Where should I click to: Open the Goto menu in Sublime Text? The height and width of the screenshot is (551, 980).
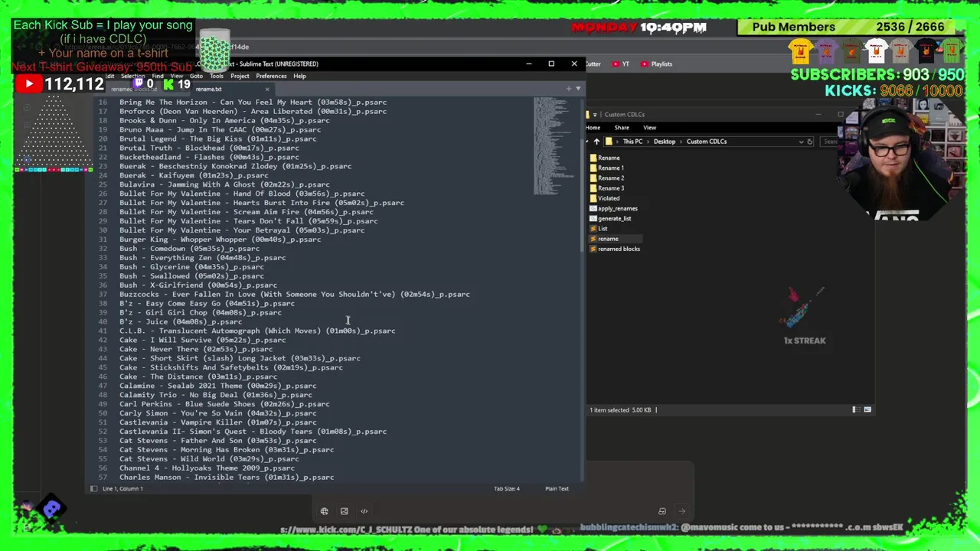[x=196, y=76]
